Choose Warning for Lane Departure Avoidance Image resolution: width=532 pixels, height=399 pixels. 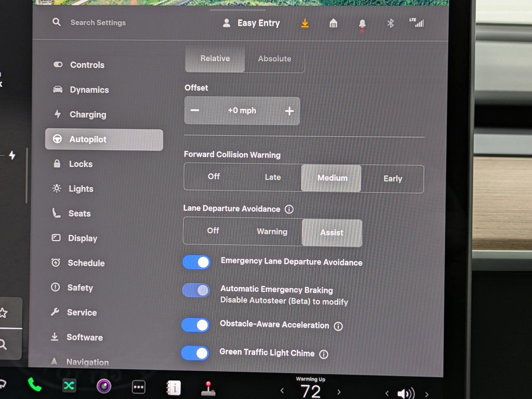[x=272, y=232]
